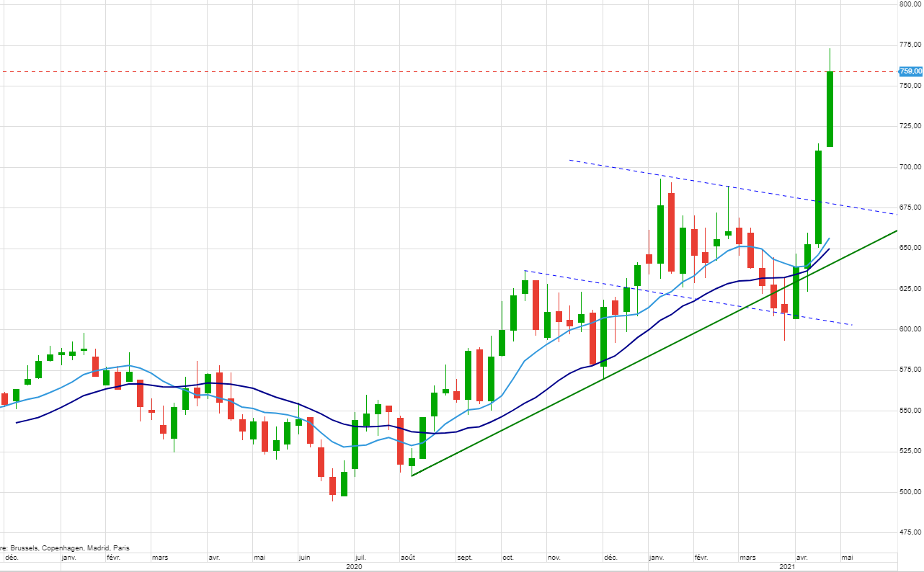This screenshot has width=924, height=572.
Task: Click the 600,00 price axis label
Action: 910,330
